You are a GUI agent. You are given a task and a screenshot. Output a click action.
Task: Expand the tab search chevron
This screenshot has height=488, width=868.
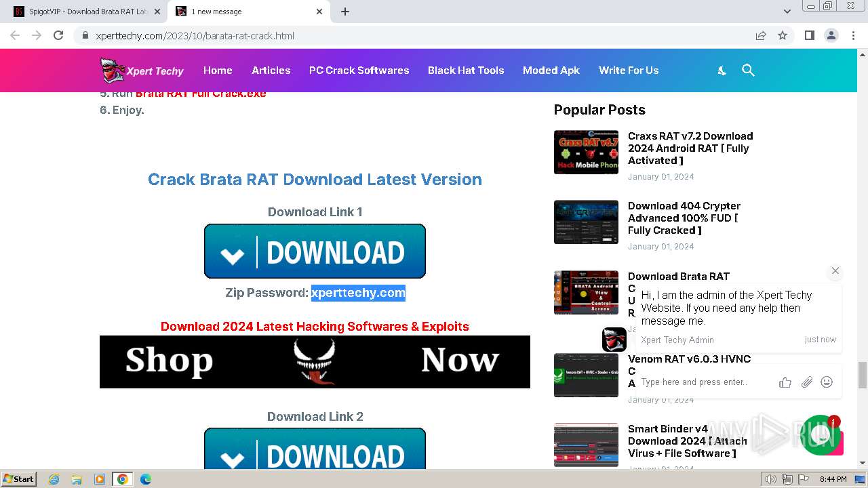(x=787, y=12)
